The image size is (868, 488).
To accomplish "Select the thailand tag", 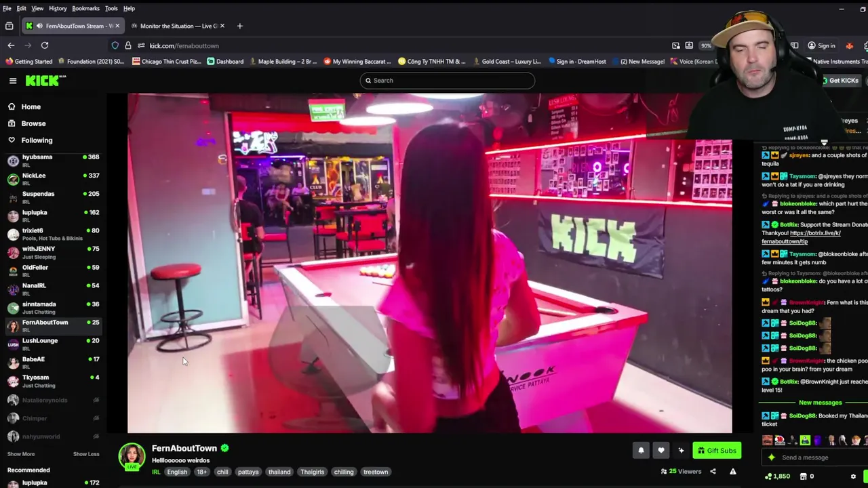I will pos(279,472).
